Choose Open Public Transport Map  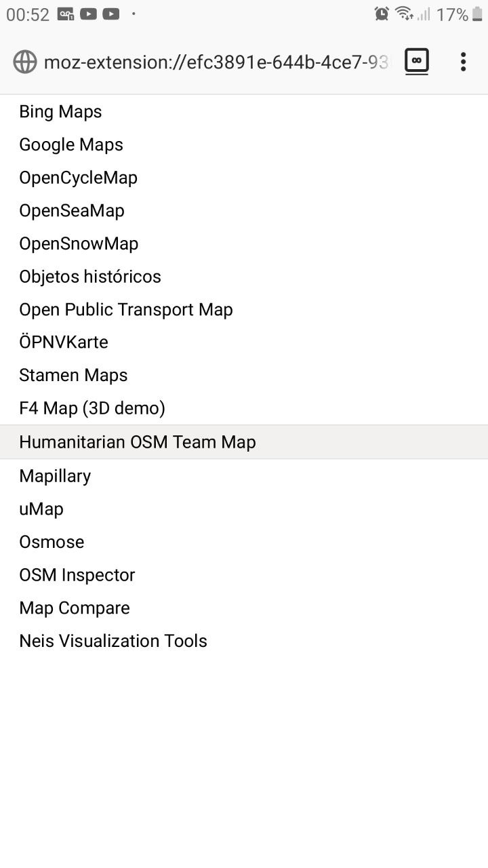pyautogui.click(x=244, y=310)
